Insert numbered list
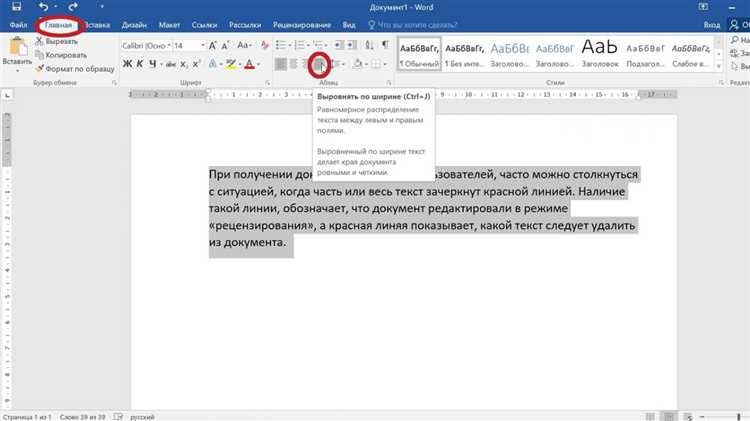This screenshot has width=750, height=421. [x=299, y=45]
